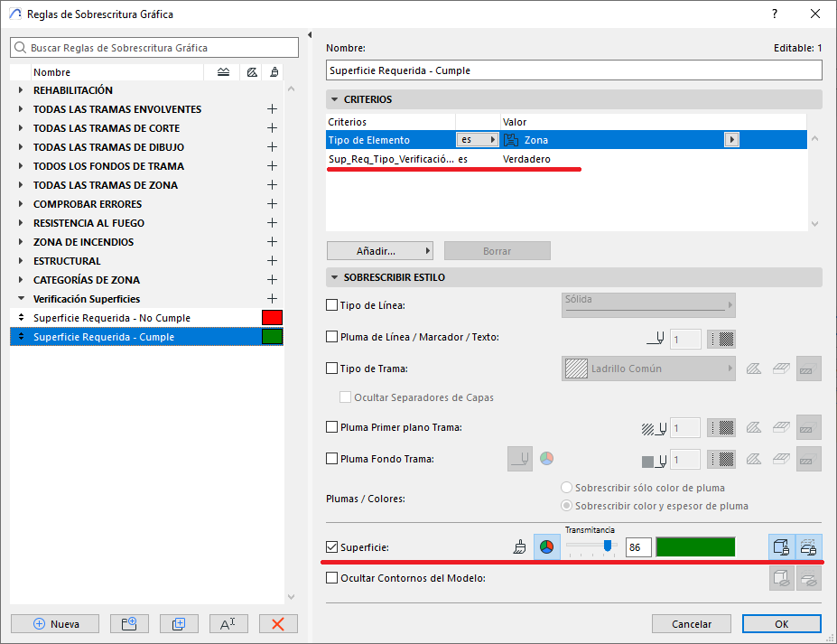Delete rule with the red X button
The image size is (837, 644).
[278, 623]
